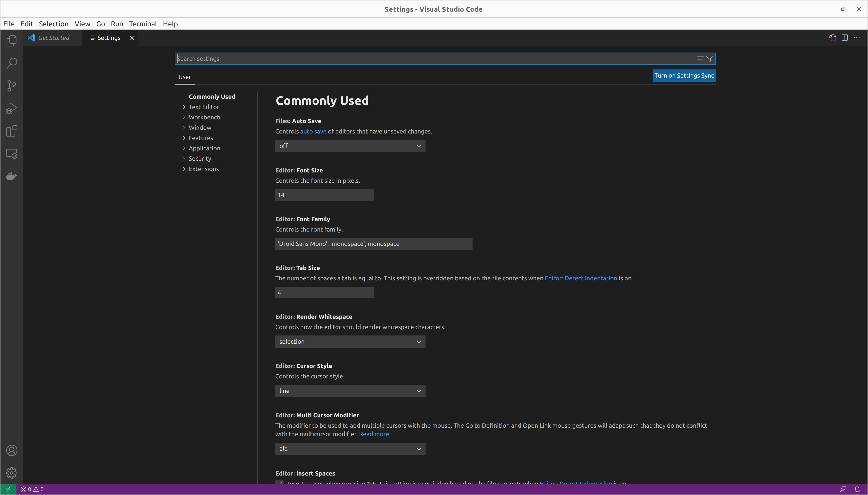
Task: Click the Editor Font Size input field
Action: [324, 195]
